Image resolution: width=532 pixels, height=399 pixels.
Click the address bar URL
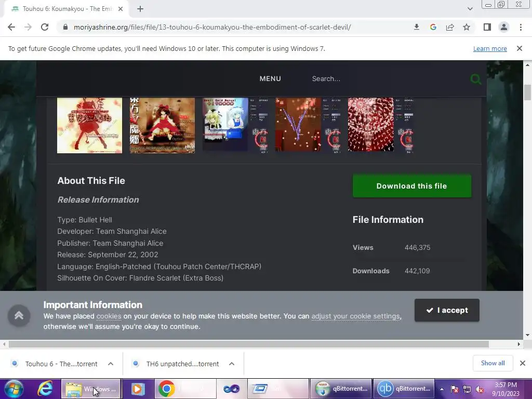click(x=212, y=27)
